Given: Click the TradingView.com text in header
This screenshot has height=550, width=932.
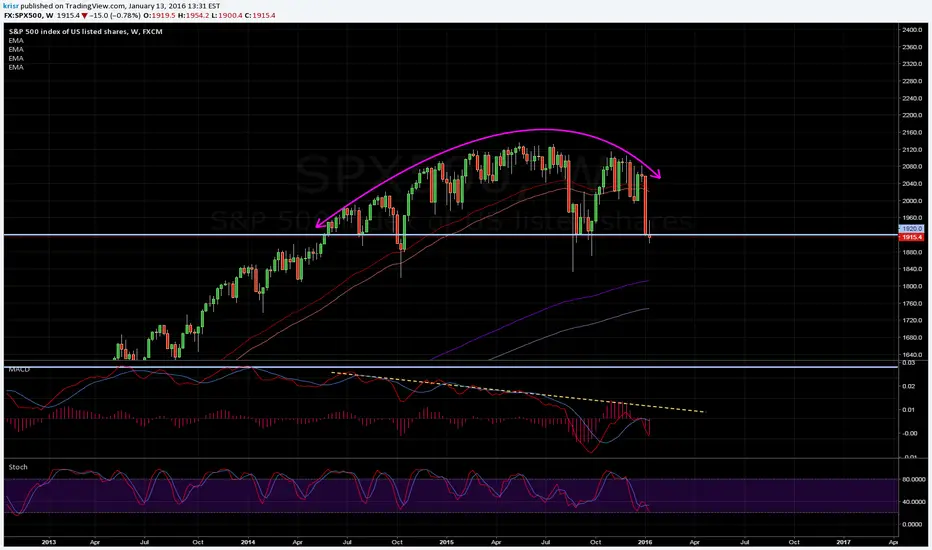Looking at the screenshot, I should pyautogui.click(x=95, y=6).
